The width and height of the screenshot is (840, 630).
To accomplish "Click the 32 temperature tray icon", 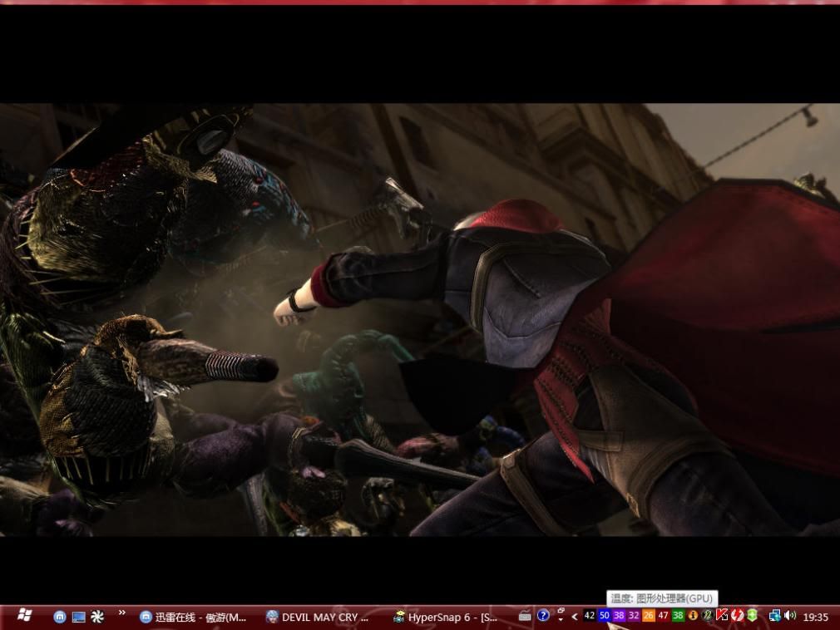I will (x=634, y=616).
